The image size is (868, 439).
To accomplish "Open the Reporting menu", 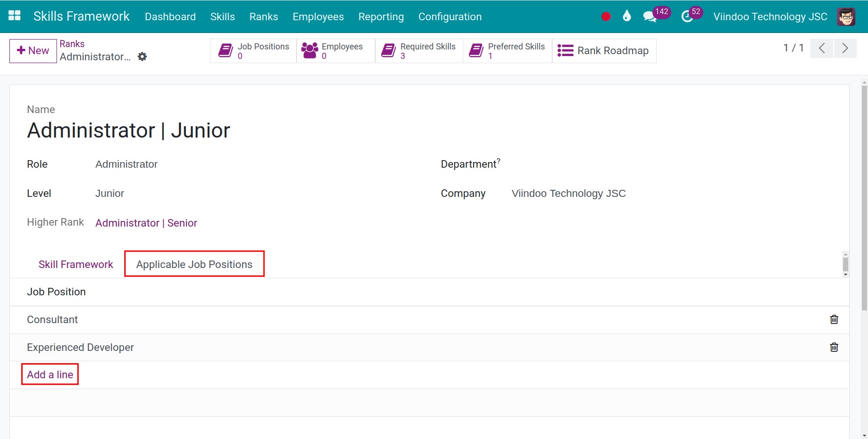I will (381, 16).
